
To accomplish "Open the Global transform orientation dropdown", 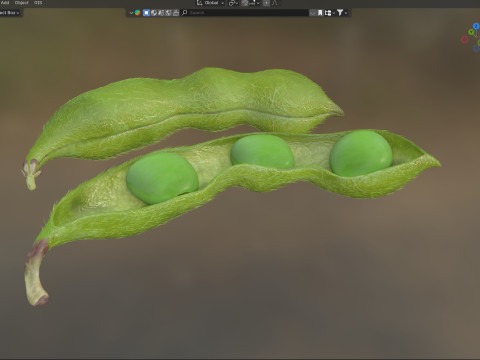I will pyautogui.click(x=211, y=3).
